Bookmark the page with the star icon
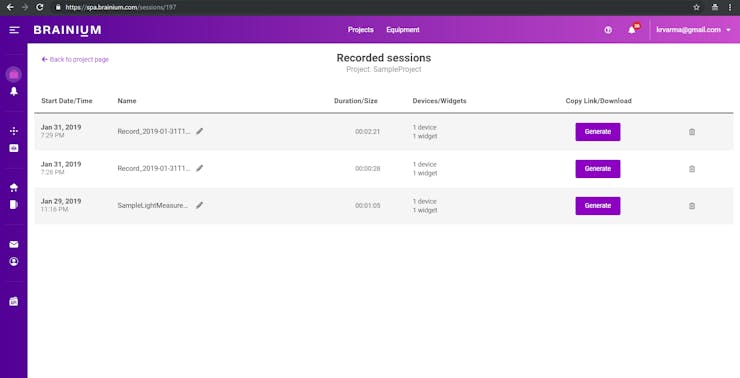The width and height of the screenshot is (740, 378). (x=697, y=7)
